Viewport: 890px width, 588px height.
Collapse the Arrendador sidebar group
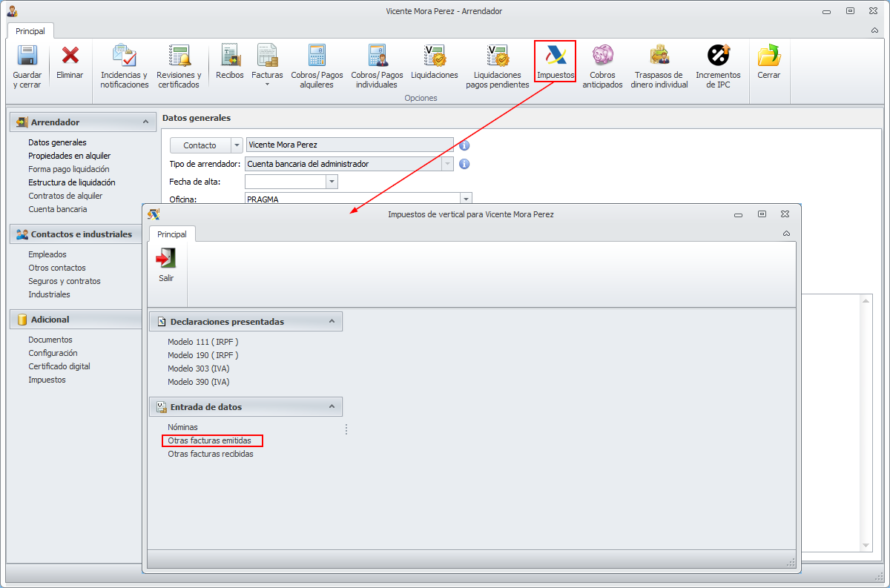pos(144,122)
